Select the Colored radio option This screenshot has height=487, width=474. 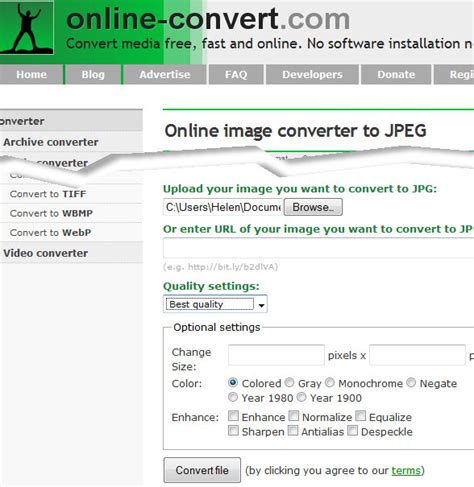pos(233,382)
